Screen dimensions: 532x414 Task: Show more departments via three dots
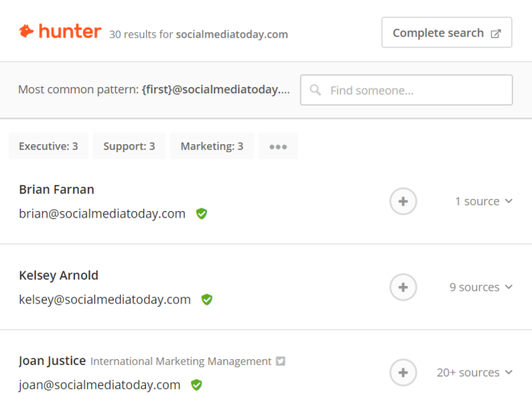tap(278, 146)
